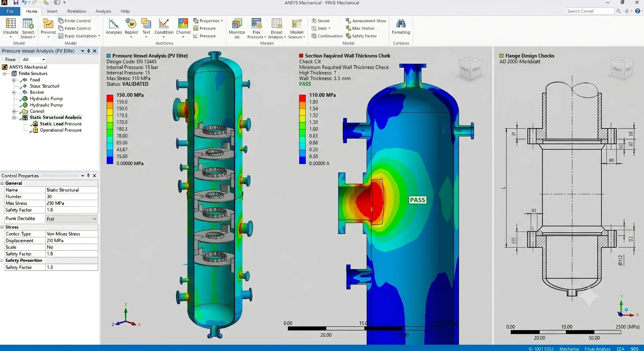Click the Replest tool icon
This screenshot has height=351, width=644.
(131, 28)
